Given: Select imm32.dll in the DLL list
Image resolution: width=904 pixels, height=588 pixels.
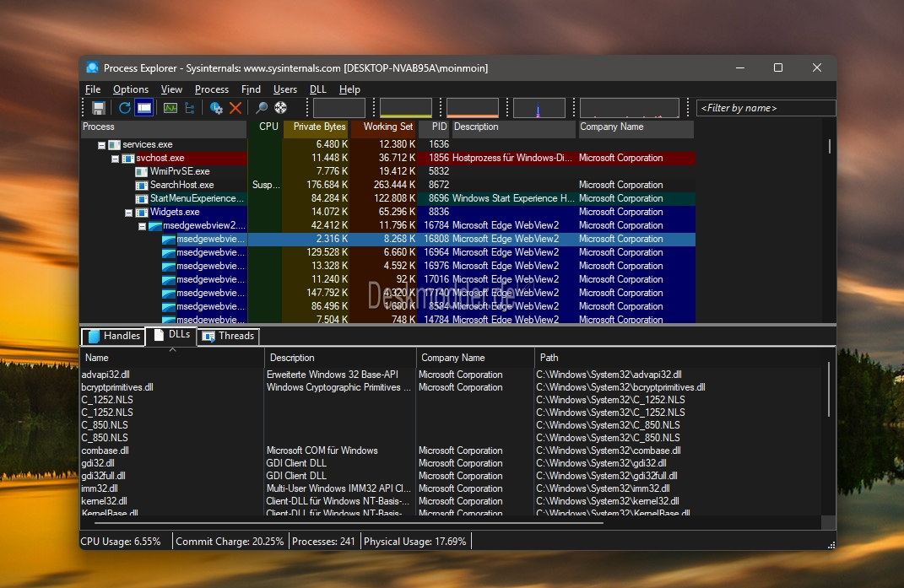Looking at the screenshot, I should pyautogui.click(x=100, y=488).
